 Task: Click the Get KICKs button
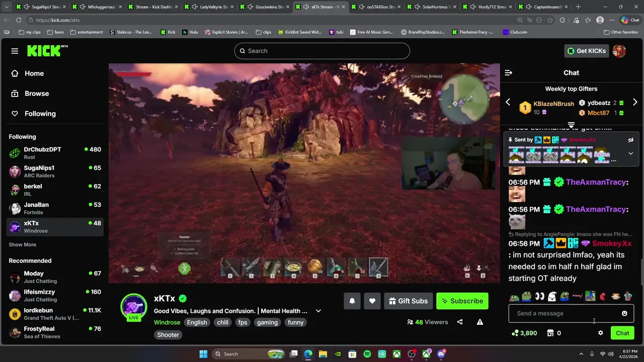[586, 51]
